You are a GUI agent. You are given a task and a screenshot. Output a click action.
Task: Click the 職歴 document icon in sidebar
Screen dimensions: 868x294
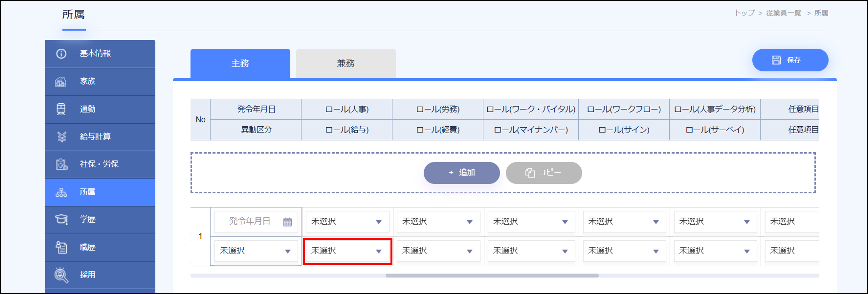[x=61, y=247]
